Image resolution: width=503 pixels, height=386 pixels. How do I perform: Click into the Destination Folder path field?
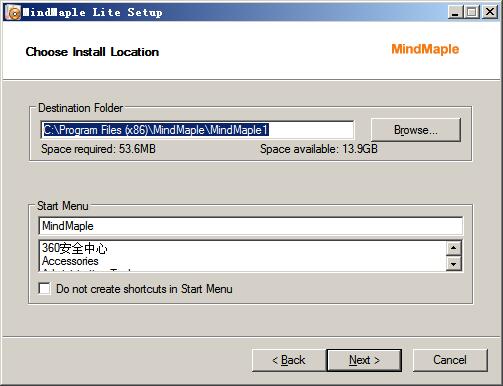197,130
